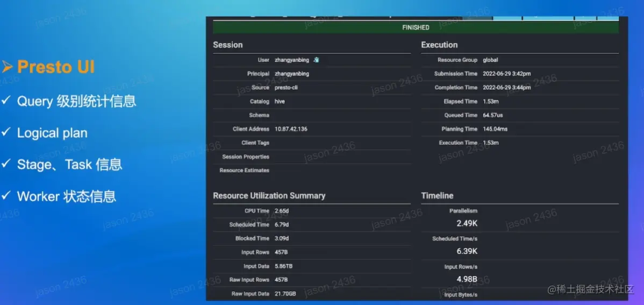Click the Elapsed Time value 1.53m
This screenshot has height=305, width=644.
point(490,102)
